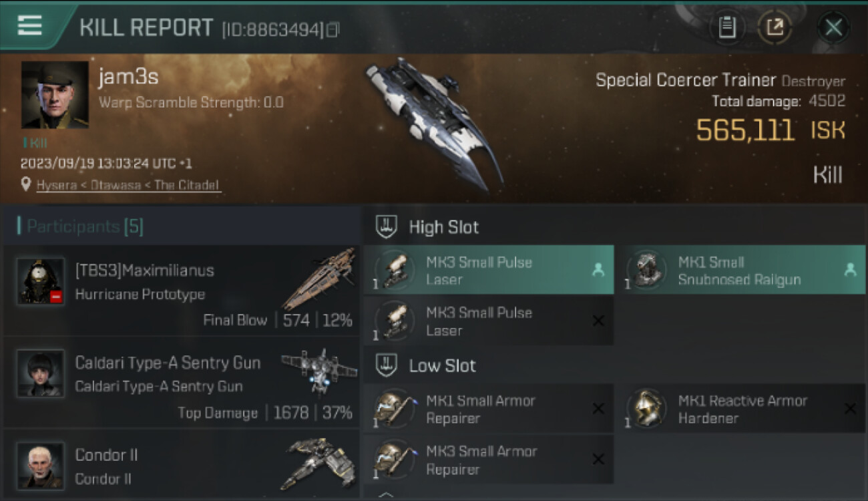Open [TBS3]Maximilianus participant entry
Viewport: 868px width, 501px height.
point(182,290)
